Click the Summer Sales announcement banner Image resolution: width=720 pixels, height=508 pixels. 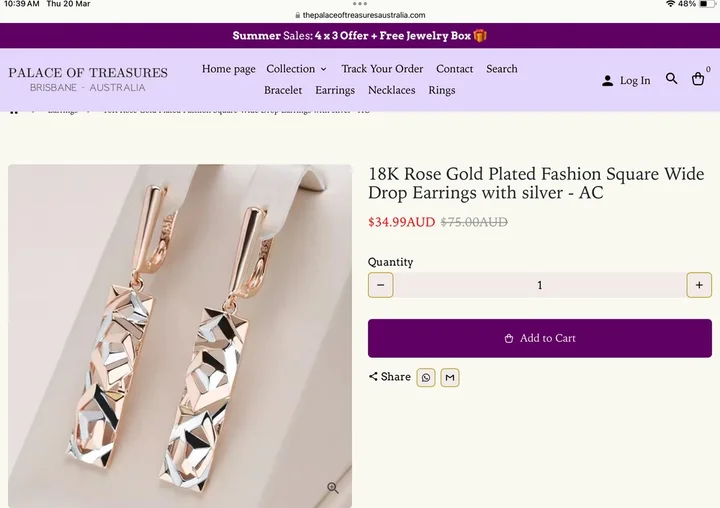click(x=360, y=36)
